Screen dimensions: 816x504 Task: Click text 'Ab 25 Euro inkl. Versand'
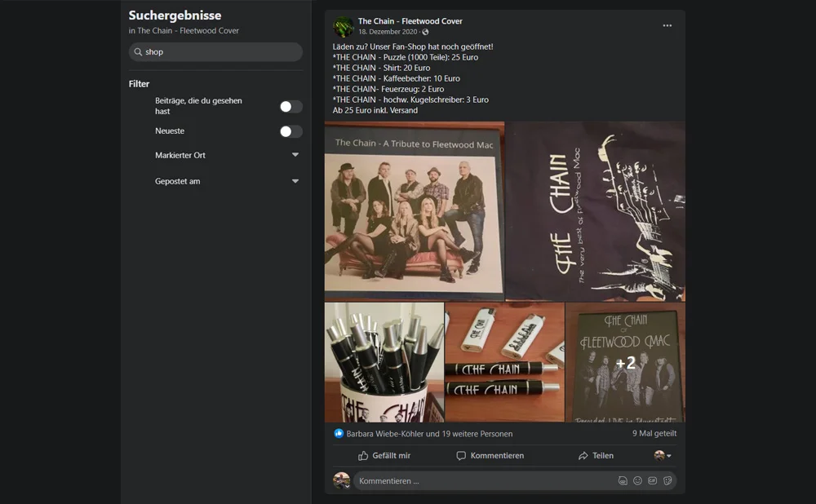[375, 110]
